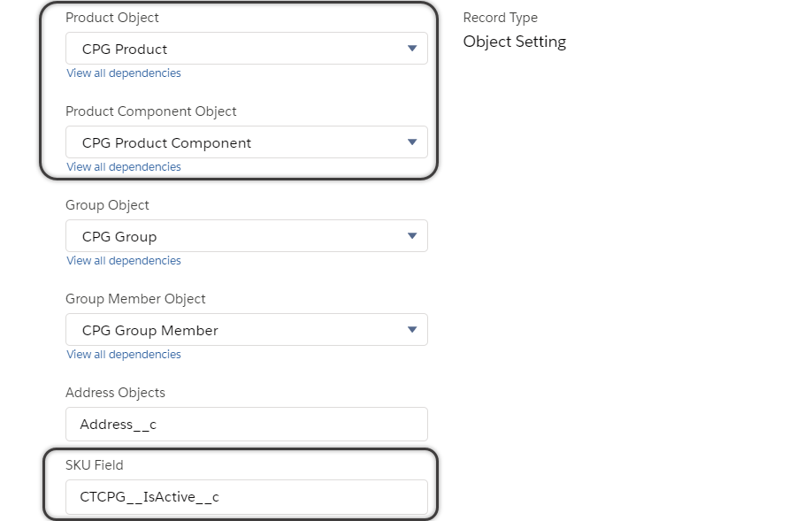Select the 'CPG Group' value text
Image resolution: width=812 pixels, height=521 pixels.
coord(119,237)
